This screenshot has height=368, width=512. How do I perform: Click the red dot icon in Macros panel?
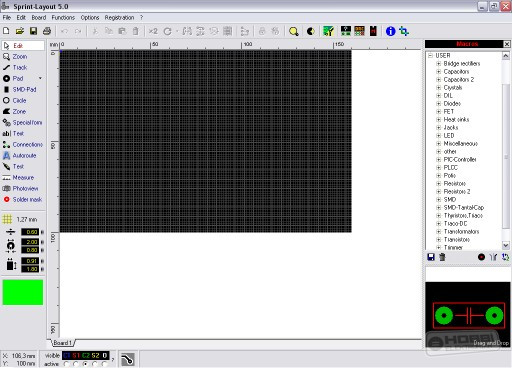pos(481,257)
